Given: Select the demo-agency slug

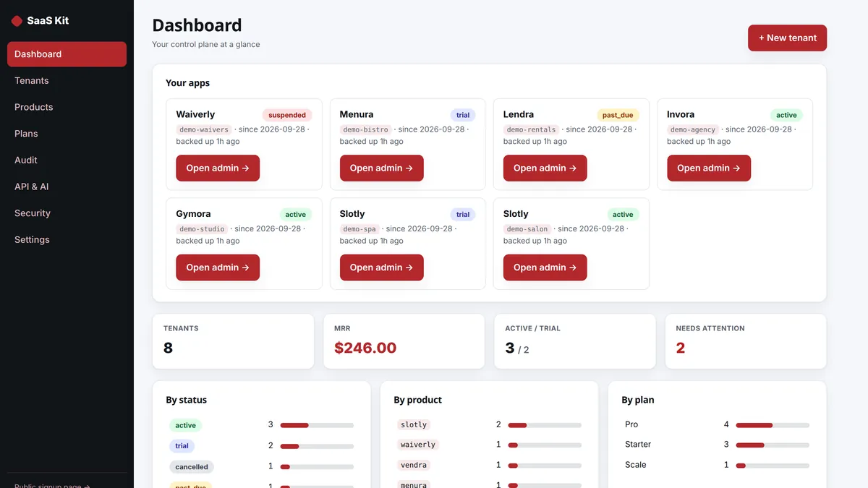Looking at the screenshot, I should coord(693,130).
